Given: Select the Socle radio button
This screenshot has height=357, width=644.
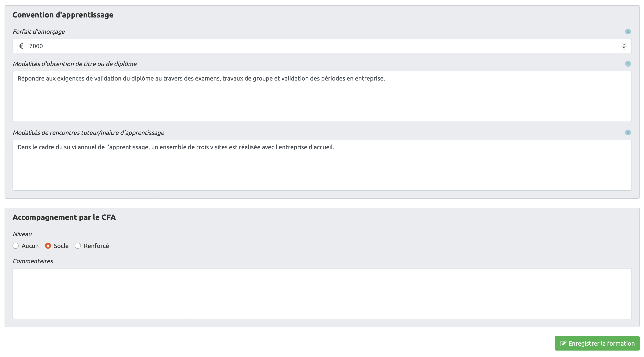Looking at the screenshot, I should click(x=48, y=246).
